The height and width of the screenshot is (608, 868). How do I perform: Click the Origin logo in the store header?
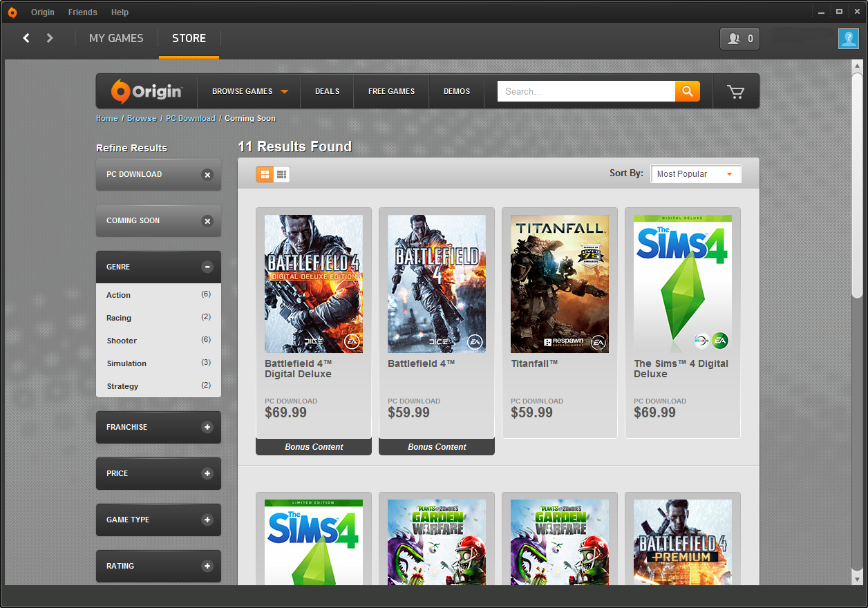click(x=146, y=91)
